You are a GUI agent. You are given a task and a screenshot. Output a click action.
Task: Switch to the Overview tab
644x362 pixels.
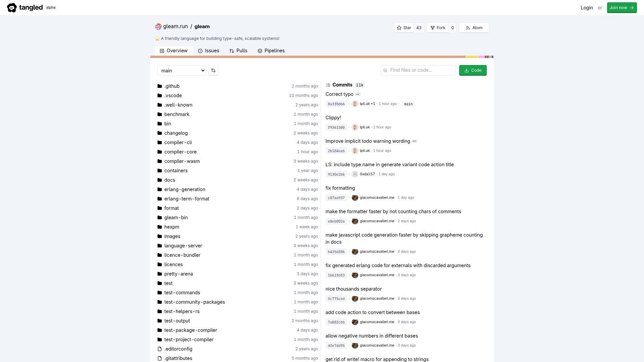[174, 51]
